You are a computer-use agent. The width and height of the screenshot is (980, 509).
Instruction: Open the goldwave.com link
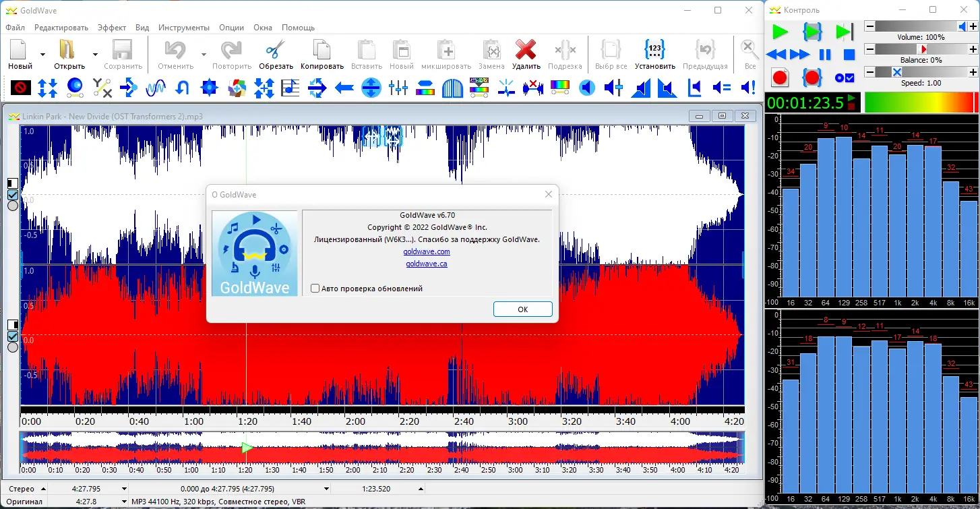point(427,251)
